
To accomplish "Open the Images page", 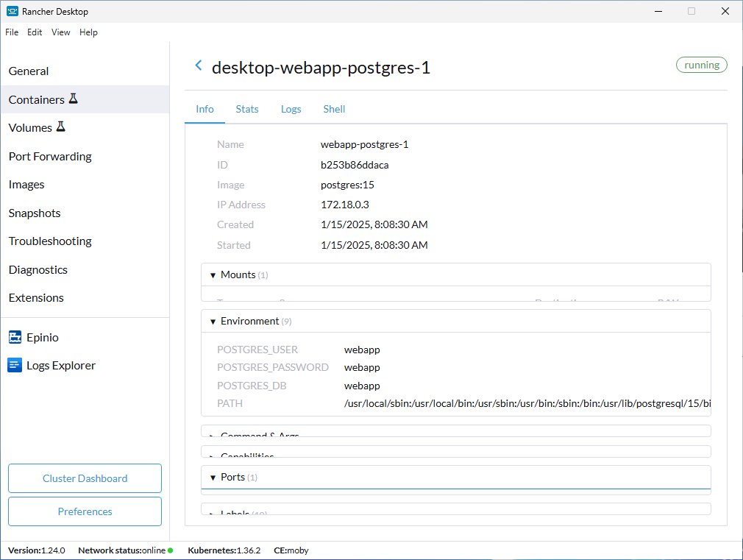I will point(85,185).
